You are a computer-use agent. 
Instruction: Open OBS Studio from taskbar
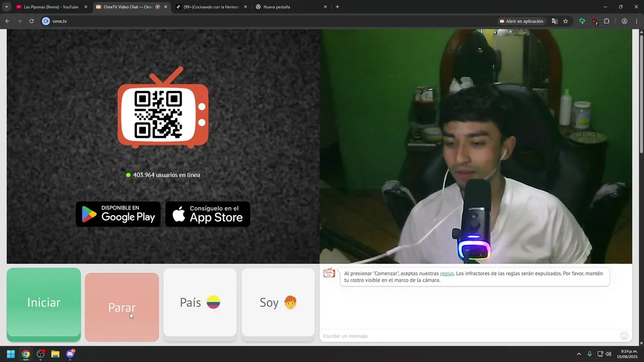pyautogui.click(x=41, y=354)
